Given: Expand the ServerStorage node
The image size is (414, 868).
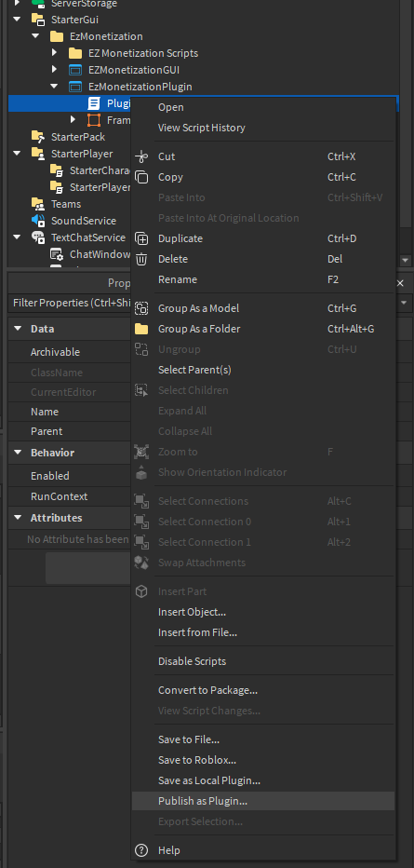Looking at the screenshot, I should coord(18,4).
